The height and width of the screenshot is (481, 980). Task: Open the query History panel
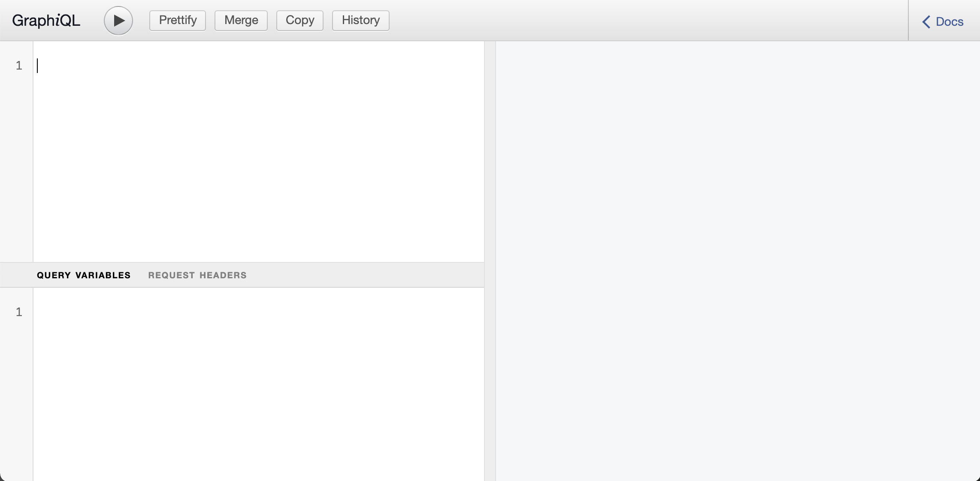(x=360, y=20)
